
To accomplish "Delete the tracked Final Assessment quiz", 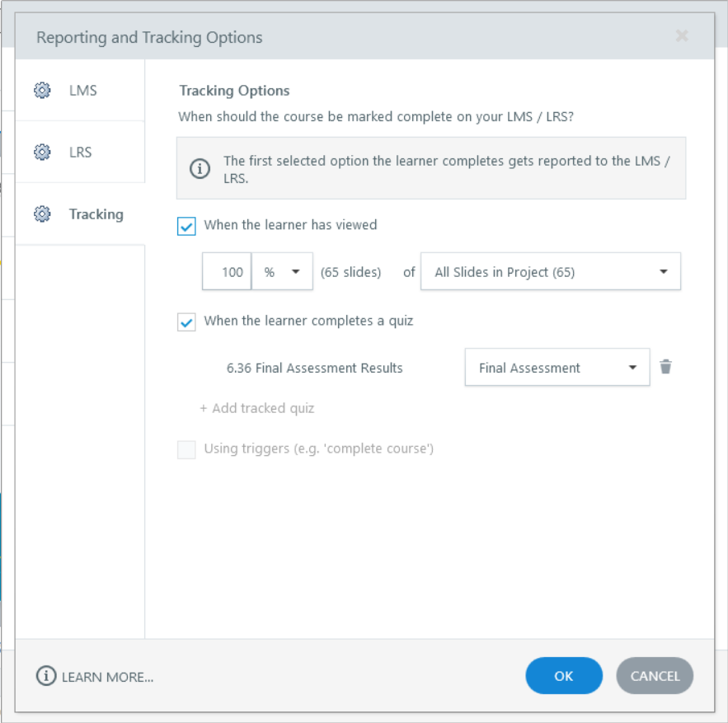I will tap(666, 368).
